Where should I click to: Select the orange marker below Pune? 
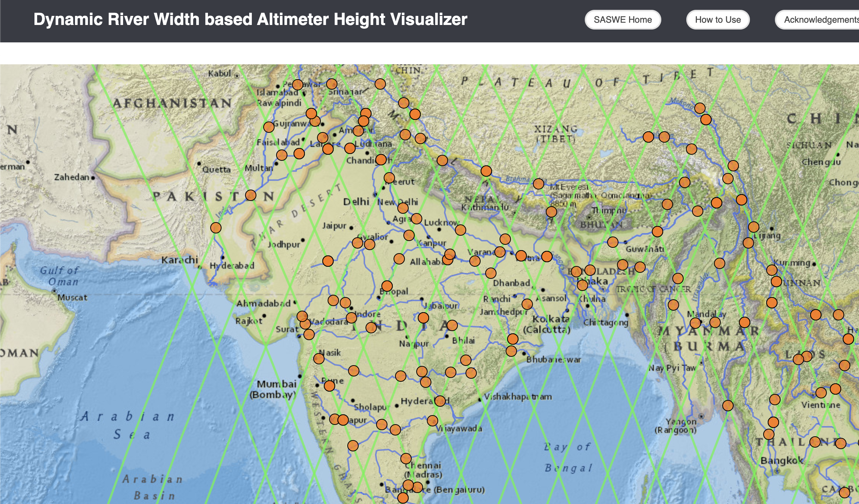click(330, 386)
